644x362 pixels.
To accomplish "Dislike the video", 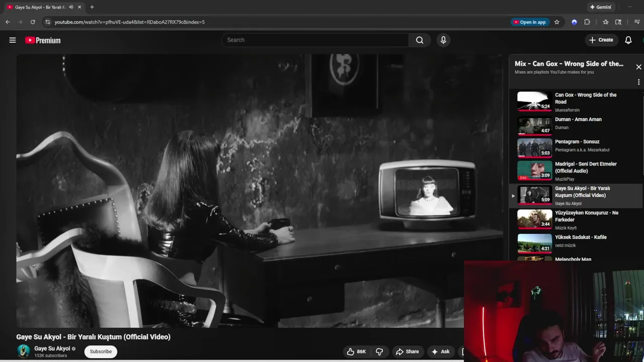I will tap(380, 351).
